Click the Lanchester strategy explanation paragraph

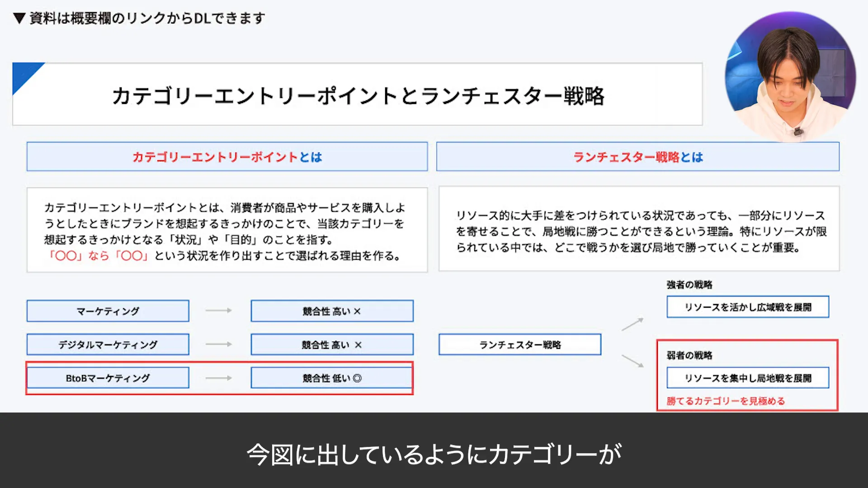[x=642, y=231]
